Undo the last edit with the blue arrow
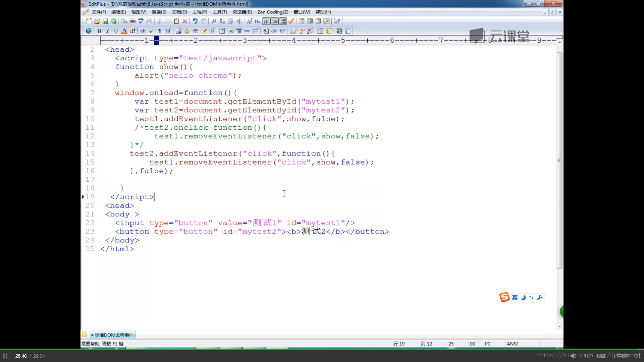 click(x=195, y=21)
